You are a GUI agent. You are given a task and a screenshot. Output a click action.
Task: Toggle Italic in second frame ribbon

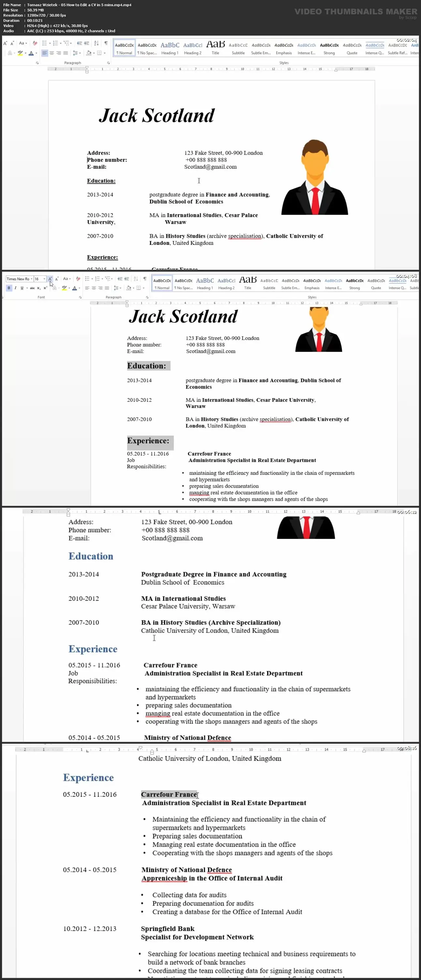pyautogui.click(x=15, y=288)
